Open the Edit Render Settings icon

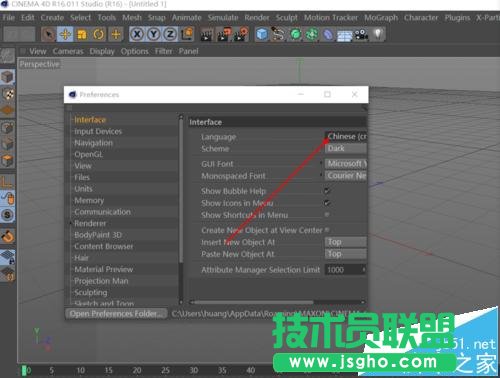point(241,34)
